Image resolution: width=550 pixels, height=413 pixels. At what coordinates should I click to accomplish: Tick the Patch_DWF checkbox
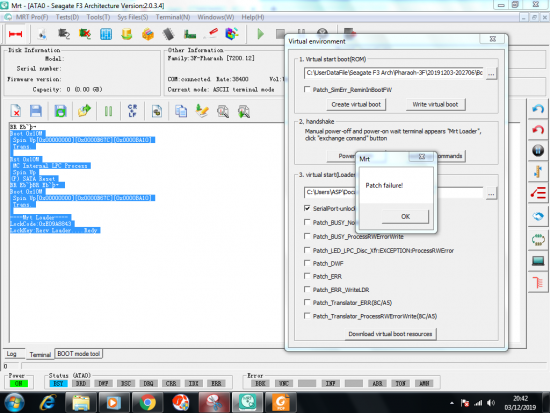coord(307,263)
